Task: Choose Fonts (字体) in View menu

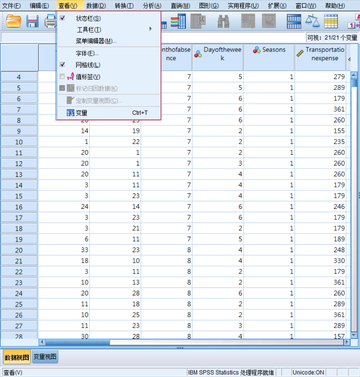Action: click(x=108, y=53)
